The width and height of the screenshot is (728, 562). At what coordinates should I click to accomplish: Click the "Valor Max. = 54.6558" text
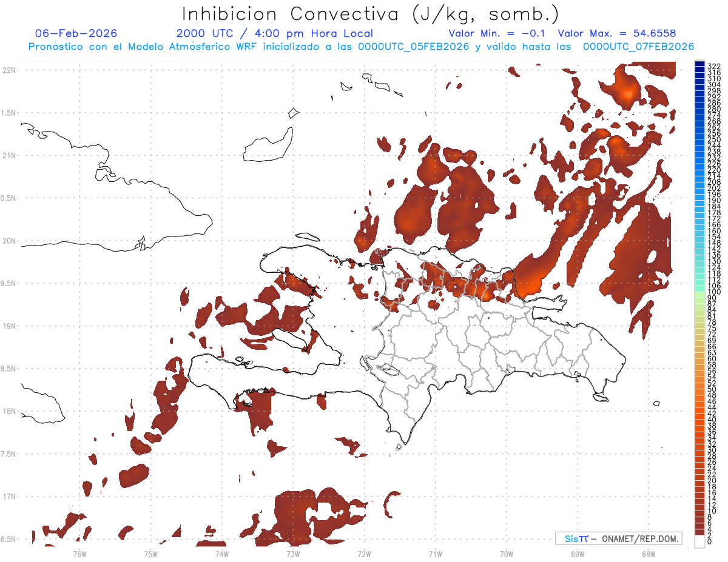tap(617, 33)
